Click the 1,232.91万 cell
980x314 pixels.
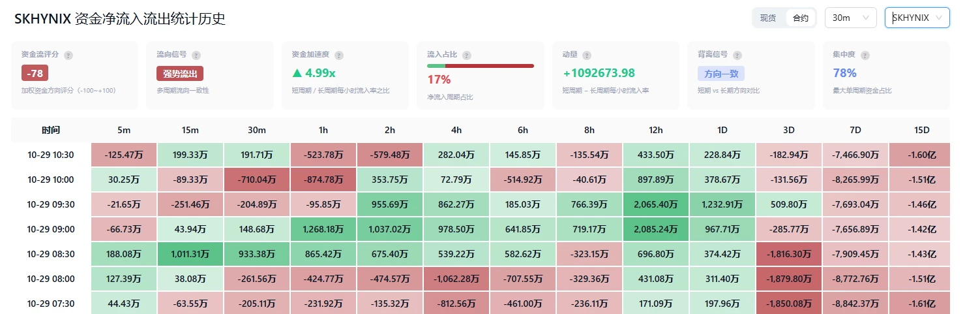(x=722, y=204)
